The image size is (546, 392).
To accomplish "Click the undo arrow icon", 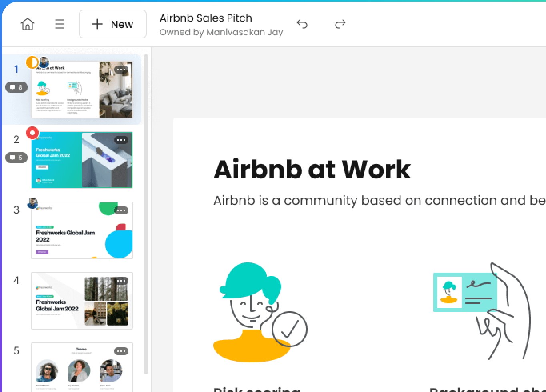I will (302, 24).
